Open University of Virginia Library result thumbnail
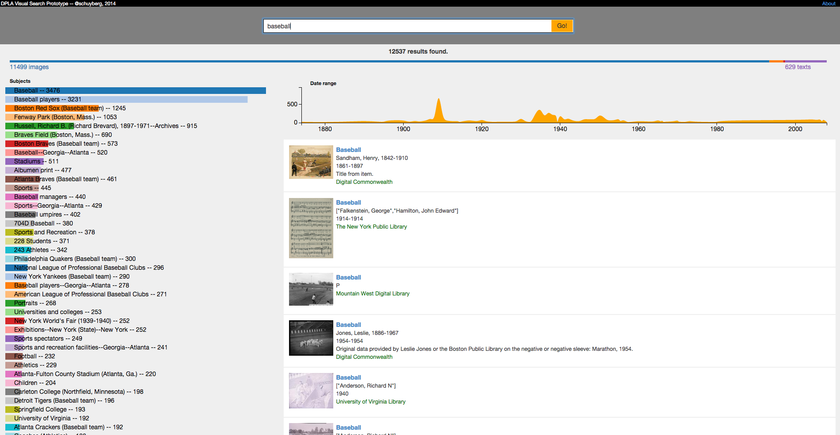 click(x=311, y=391)
